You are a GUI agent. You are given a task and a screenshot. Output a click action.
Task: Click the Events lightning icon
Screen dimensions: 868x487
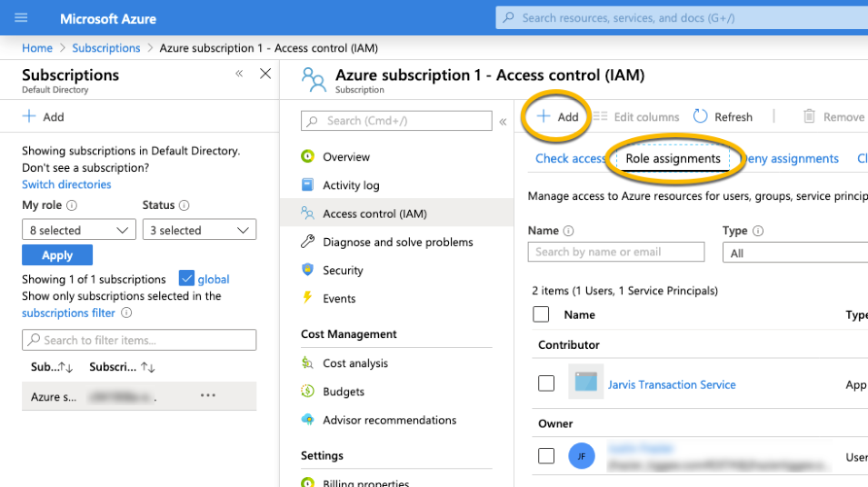click(307, 298)
